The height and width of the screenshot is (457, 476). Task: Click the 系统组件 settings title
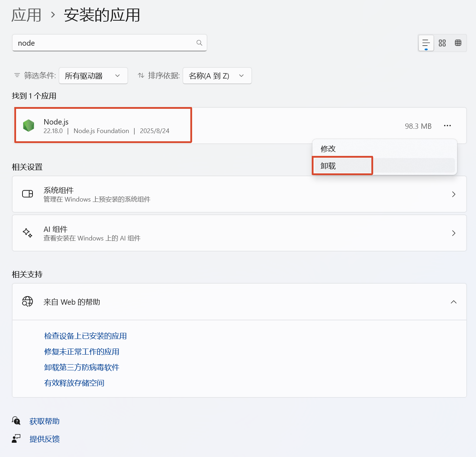click(x=59, y=190)
